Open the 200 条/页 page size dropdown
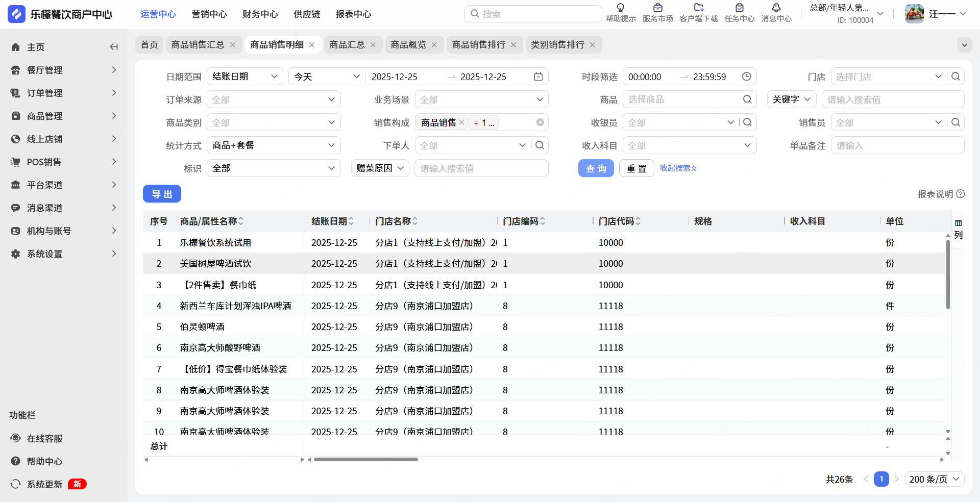 (x=934, y=479)
